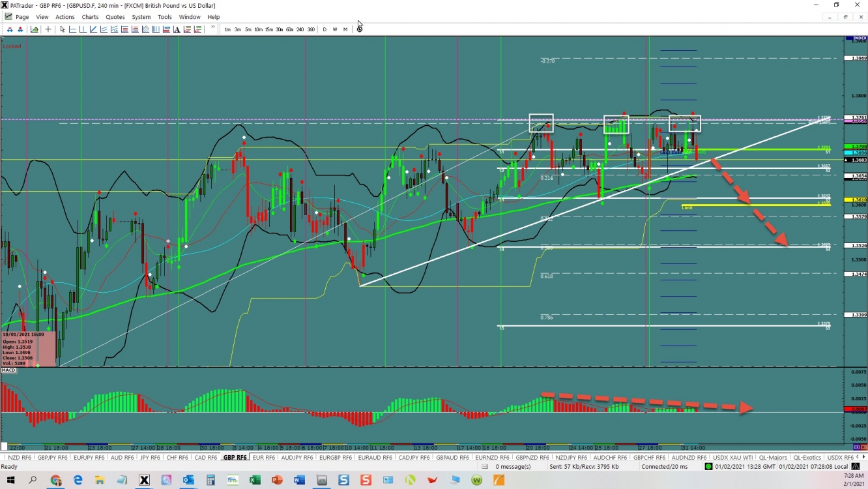This screenshot has height=489, width=868.
Task: Open the Charts menu
Action: tap(90, 17)
